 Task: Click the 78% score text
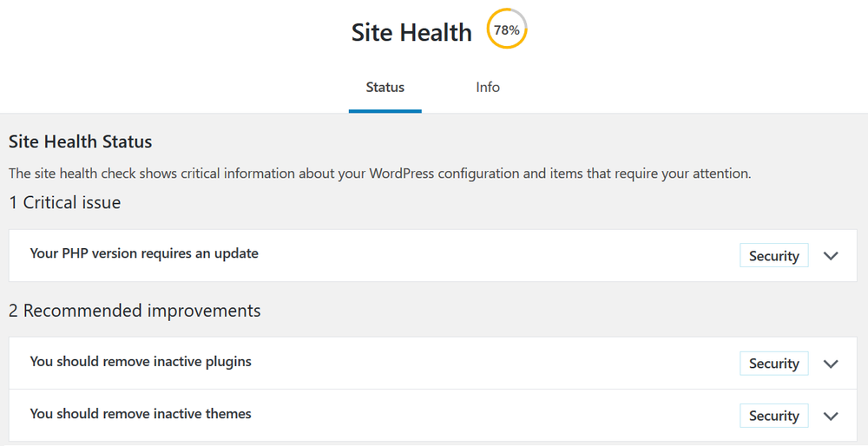(x=507, y=30)
